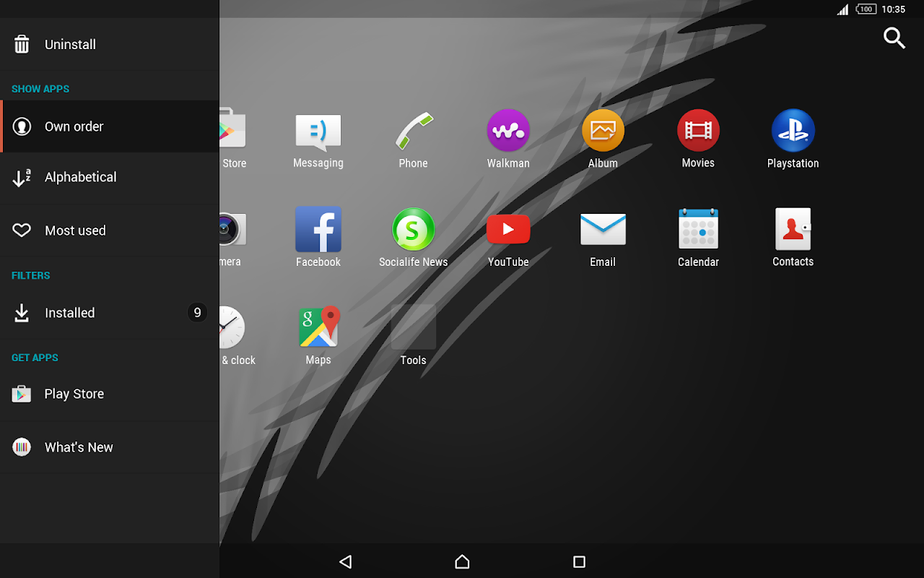Tap the Back navigation button

345,561
